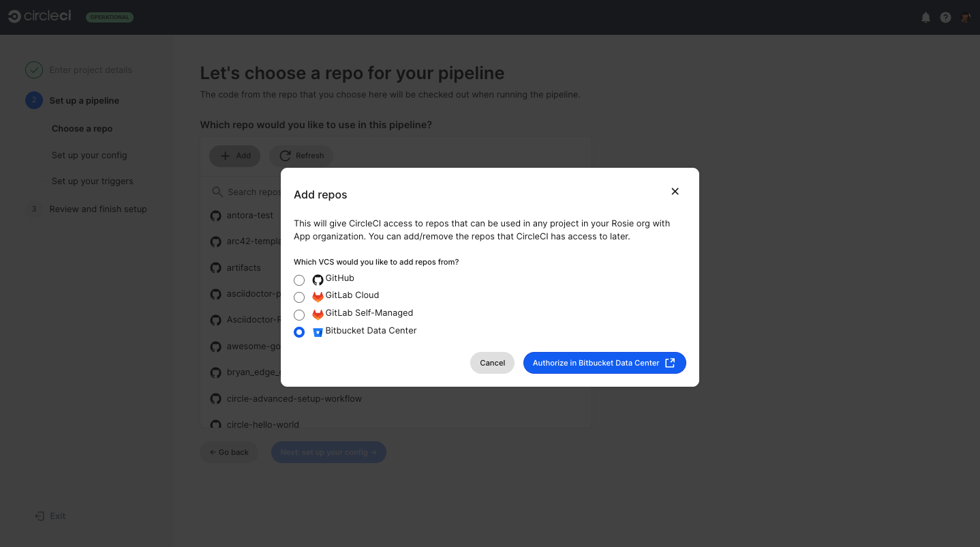This screenshot has height=547, width=980.
Task: Click the Add button with the plus
Action: click(x=234, y=156)
